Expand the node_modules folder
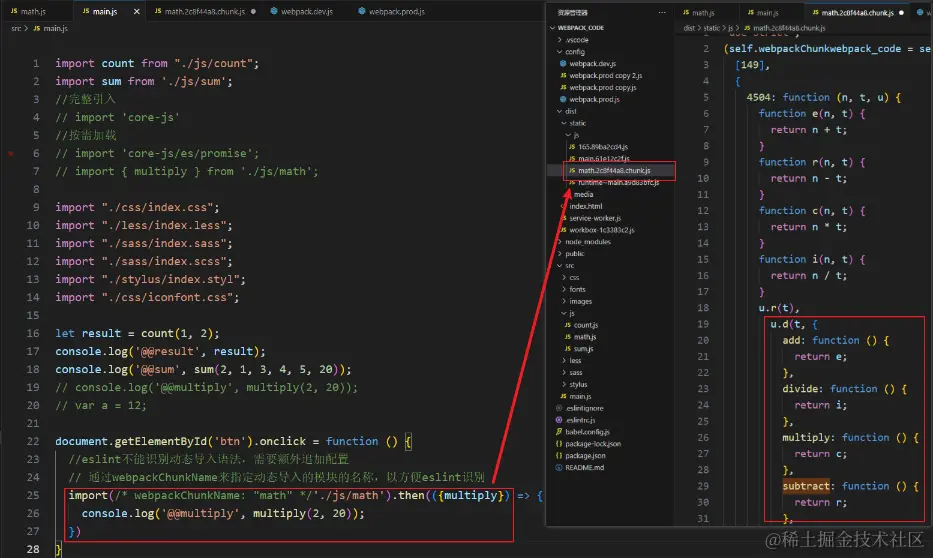 pos(559,242)
